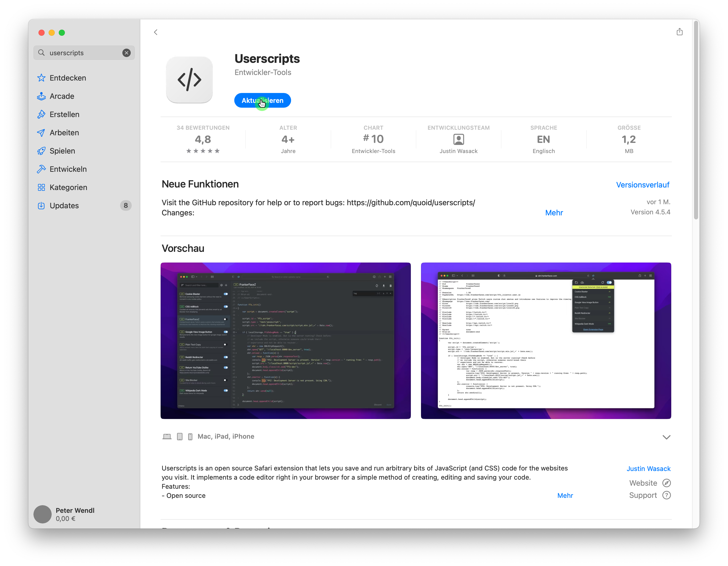728x566 pixels.
Task: Open the dark code editor preview
Action: (x=286, y=341)
